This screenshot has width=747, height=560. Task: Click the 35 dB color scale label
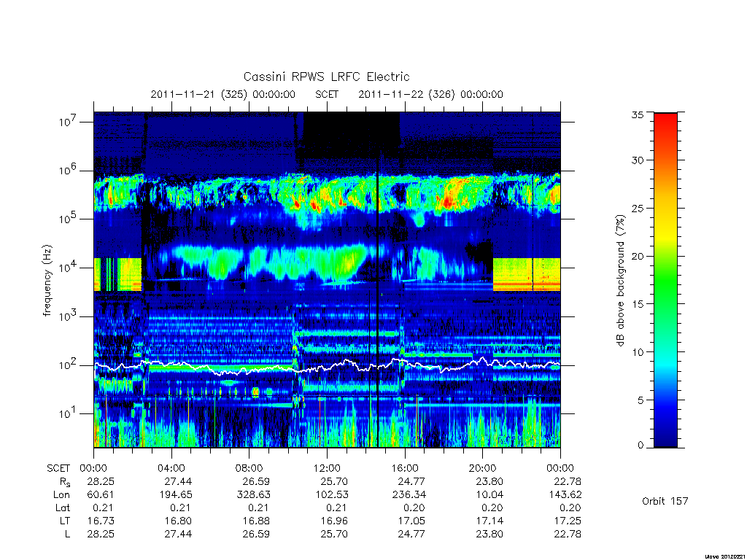tap(638, 115)
